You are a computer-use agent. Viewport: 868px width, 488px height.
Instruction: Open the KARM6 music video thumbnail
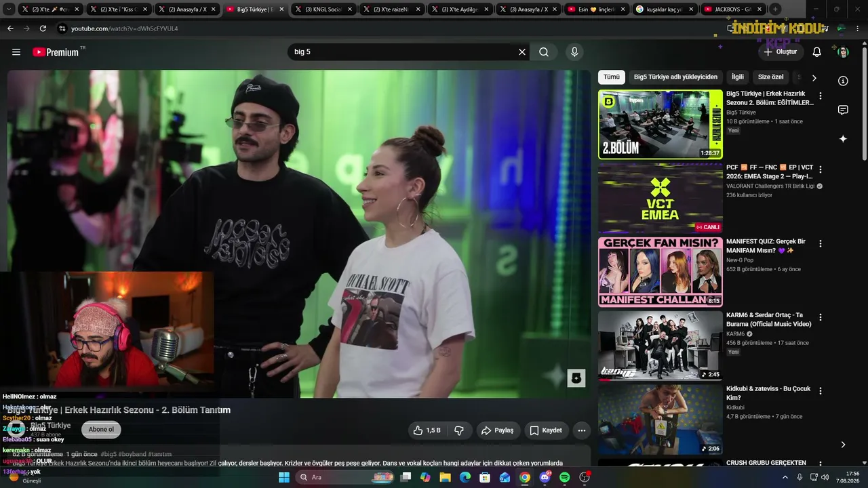click(660, 346)
